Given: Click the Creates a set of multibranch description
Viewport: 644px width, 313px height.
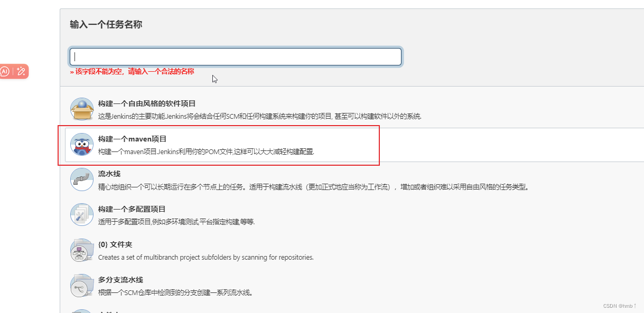Looking at the screenshot, I should [x=206, y=258].
